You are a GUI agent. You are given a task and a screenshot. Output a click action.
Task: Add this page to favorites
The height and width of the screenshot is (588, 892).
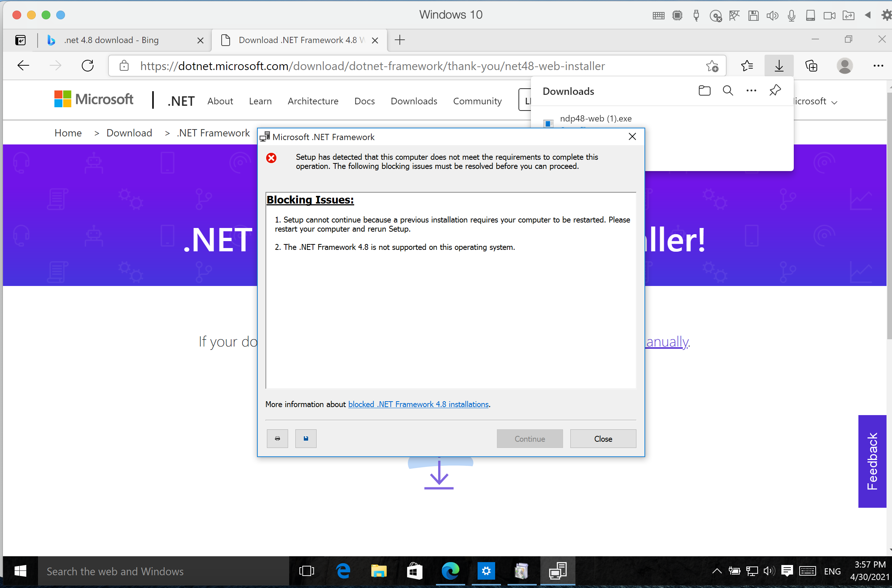coord(712,66)
